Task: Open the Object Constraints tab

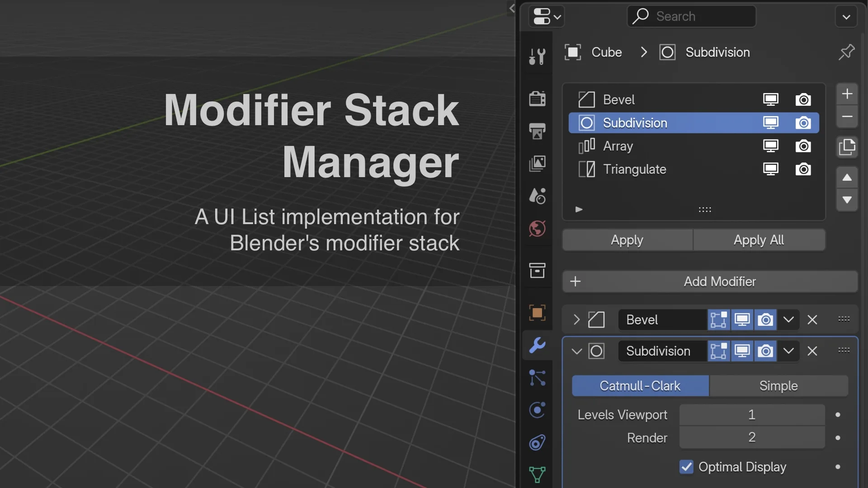Action: coord(537,443)
